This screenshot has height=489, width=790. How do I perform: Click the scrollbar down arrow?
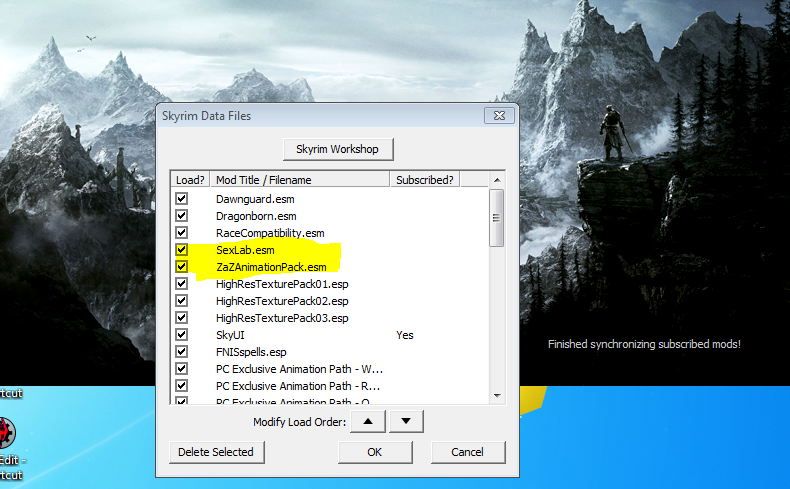tap(496, 398)
